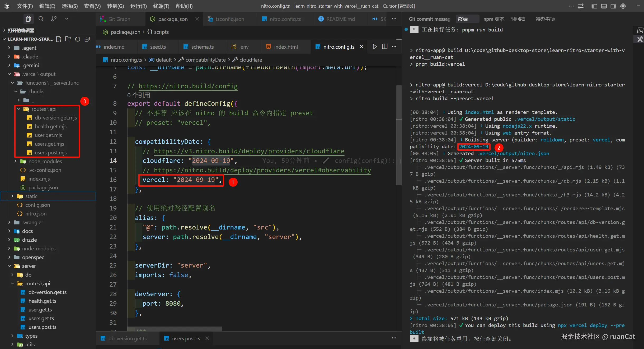
Task: Expand the docs folder
Action: 27,231
